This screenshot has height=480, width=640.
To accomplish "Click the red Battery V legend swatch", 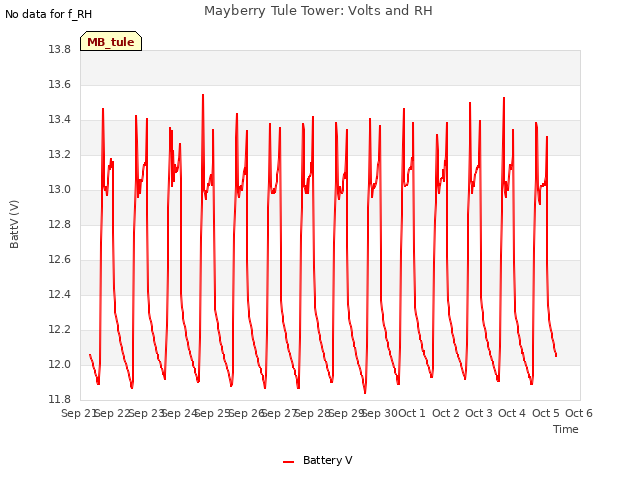I will click(288, 462).
